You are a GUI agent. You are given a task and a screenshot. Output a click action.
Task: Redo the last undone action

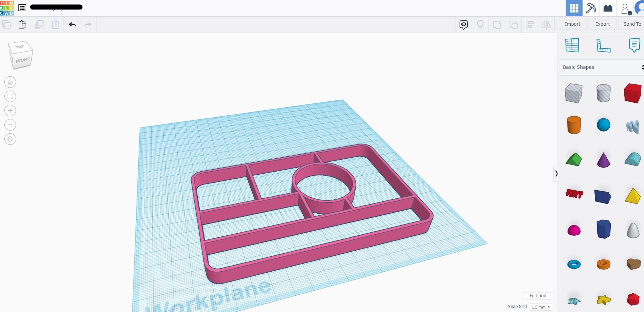coord(88,24)
